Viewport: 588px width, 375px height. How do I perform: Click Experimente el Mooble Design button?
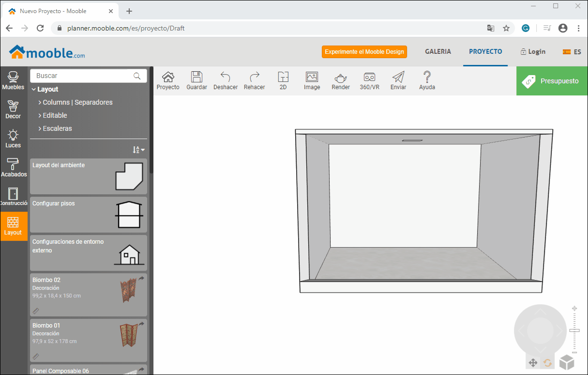[x=364, y=52]
